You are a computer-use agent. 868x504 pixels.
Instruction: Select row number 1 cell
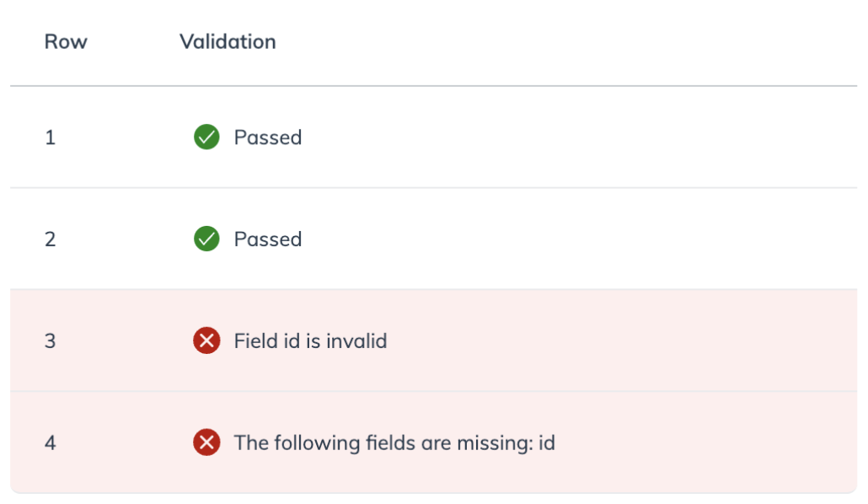click(51, 137)
